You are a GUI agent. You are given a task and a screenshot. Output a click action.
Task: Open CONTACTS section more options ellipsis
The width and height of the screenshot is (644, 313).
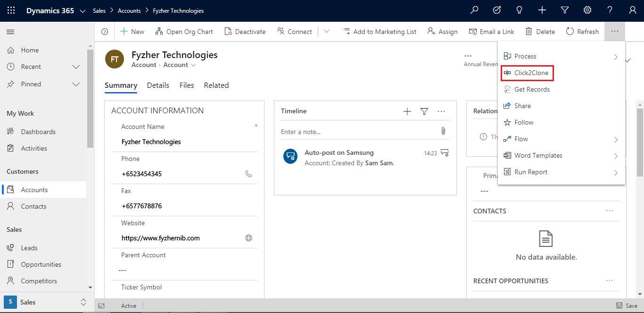[x=610, y=211]
